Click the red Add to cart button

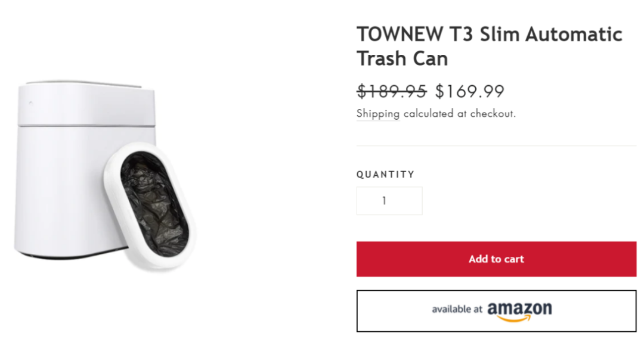click(x=496, y=259)
